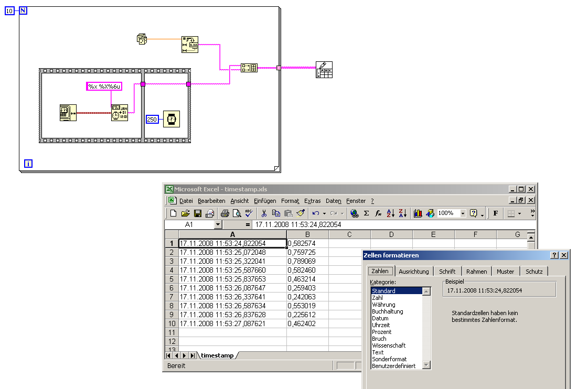Run the ABC spell check icon
The height and width of the screenshot is (389, 588).
pyautogui.click(x=249, y=213)
